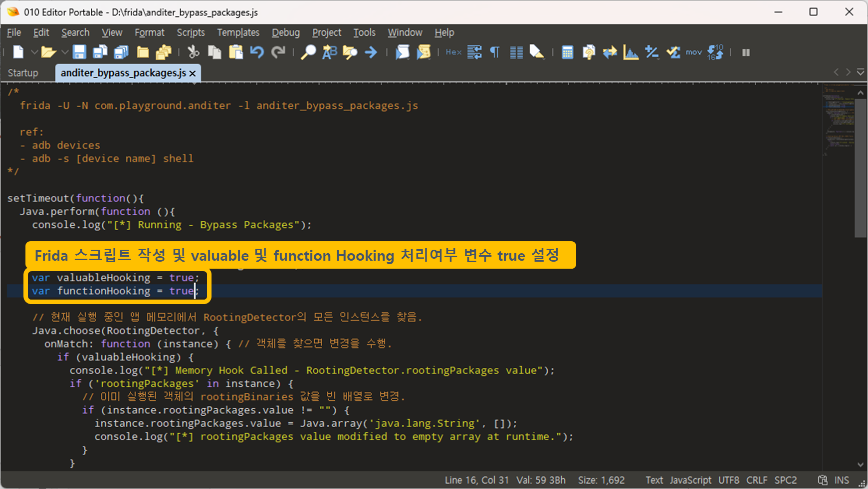Viewport: 868px width, 489px height.
Task: Cut selection with scissors icon
Action: [194, 52]
